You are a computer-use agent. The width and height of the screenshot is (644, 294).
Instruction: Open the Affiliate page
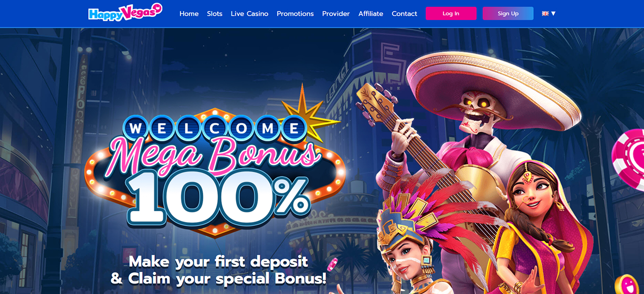pos(371,14)
